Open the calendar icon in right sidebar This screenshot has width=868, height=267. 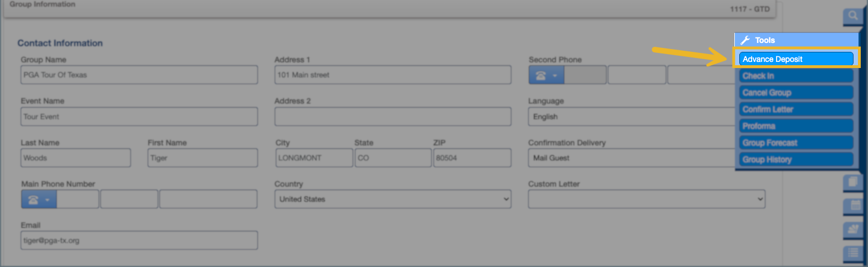852,206
